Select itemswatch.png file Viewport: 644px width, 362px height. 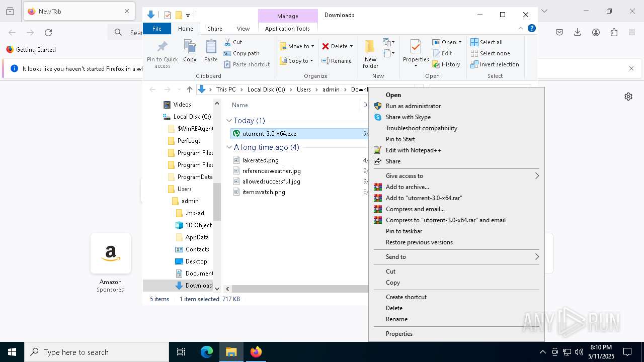pos(264,192)
